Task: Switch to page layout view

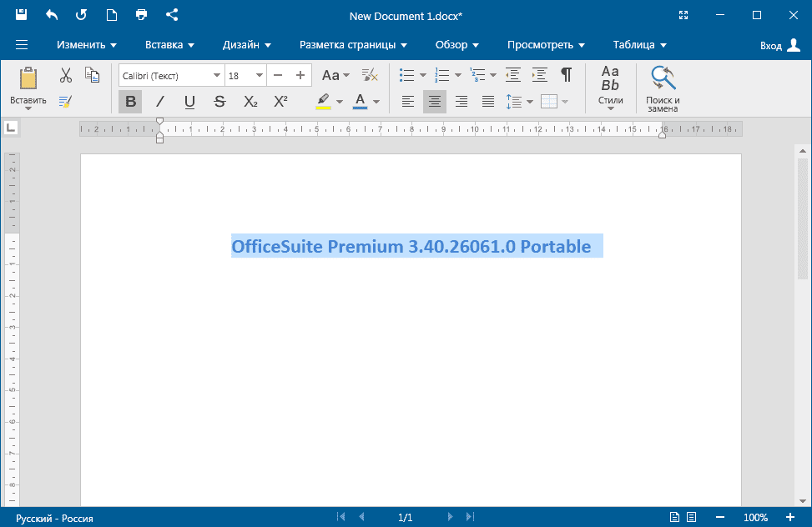Action: click(x=674, y=517)
